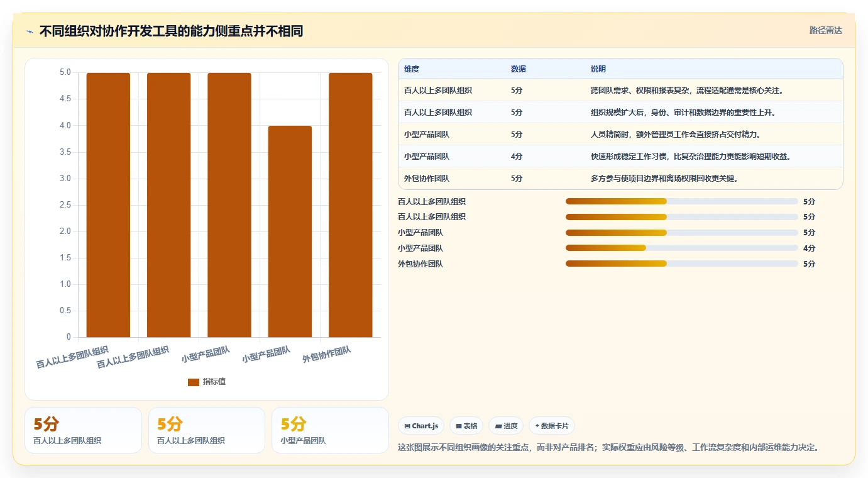The width and height of the screenshot is (868, 478).
Task: Click the title 不同组织对协作开发工具的能力侧重点并不相同
Action: pos(171,31)
